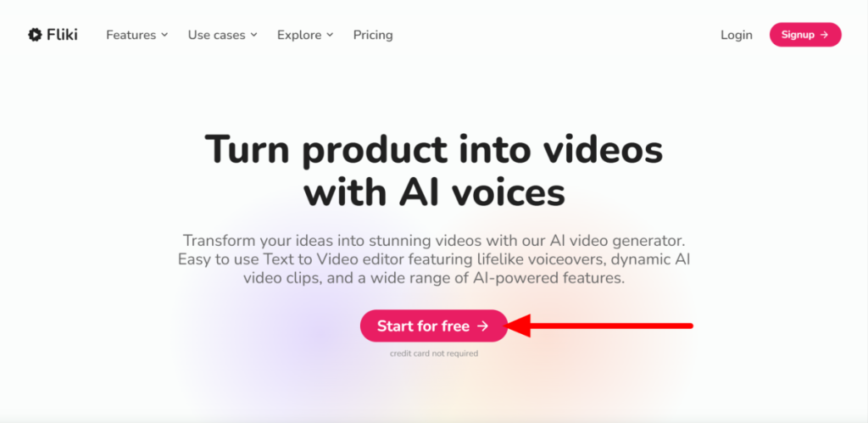Screen dimensions: 868x423
Task: Click the arrow icon in Start for free
Action: 482,326
